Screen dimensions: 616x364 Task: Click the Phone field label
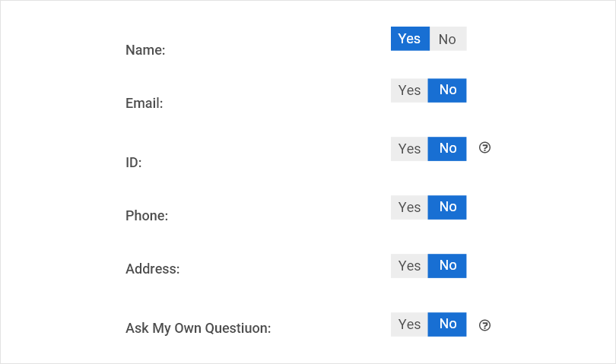tap(147, 216)
